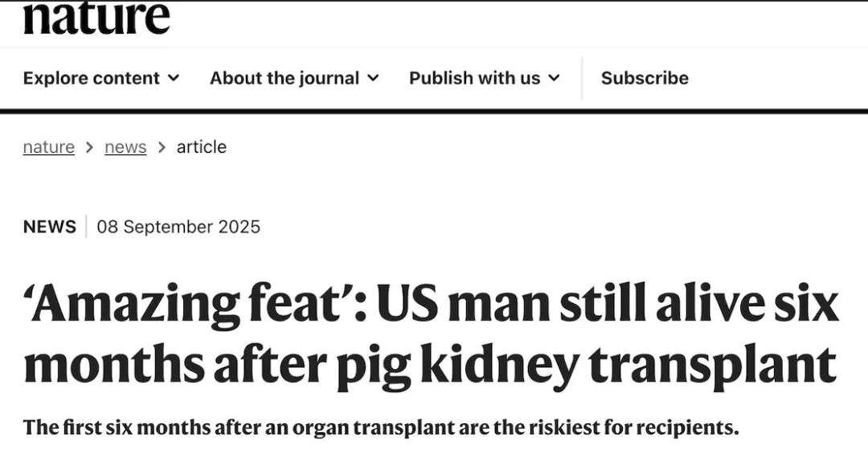Screen dimensions: 868x461
Task: Open the news breadcrumb link
Action: tap(125, 147)
